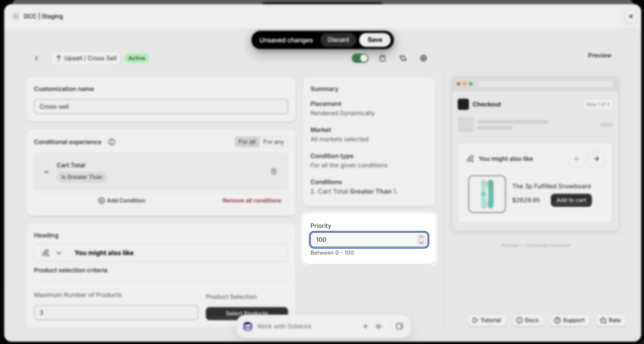The width and height of the screenshot is (644, 344).
Task: Click the Maximum Number of Products field
Action: click(116, 313)
